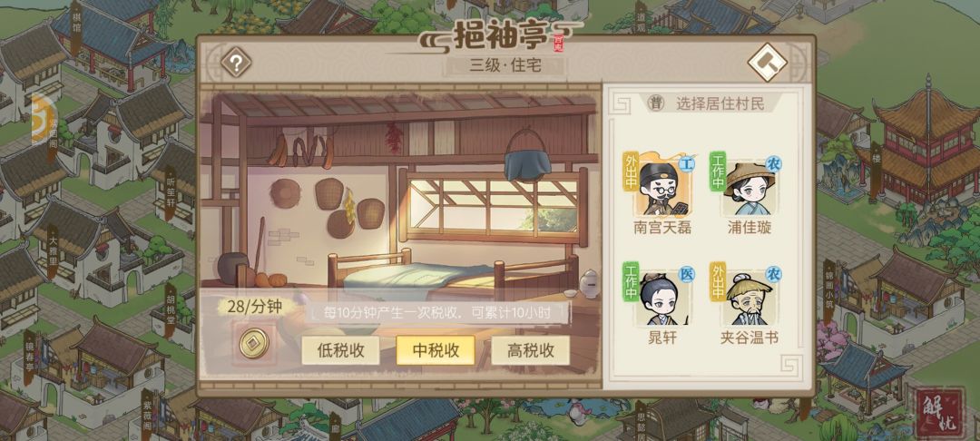Viewport: 980px width, 441px height.
Task: Select 高税收 tax rate
Action: [x=530, y=350]
